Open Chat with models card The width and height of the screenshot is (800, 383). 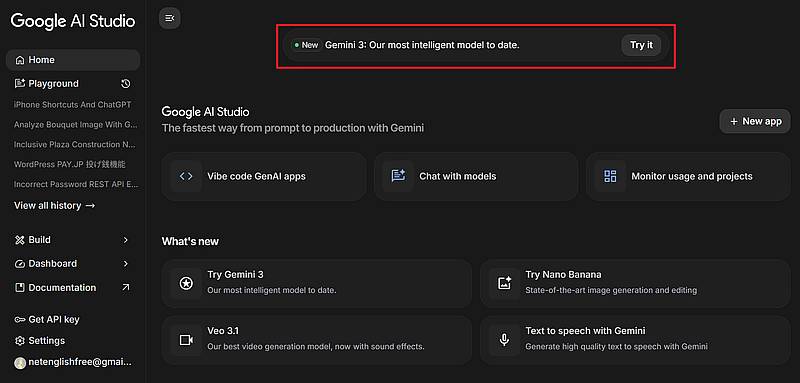click(476, 176)
